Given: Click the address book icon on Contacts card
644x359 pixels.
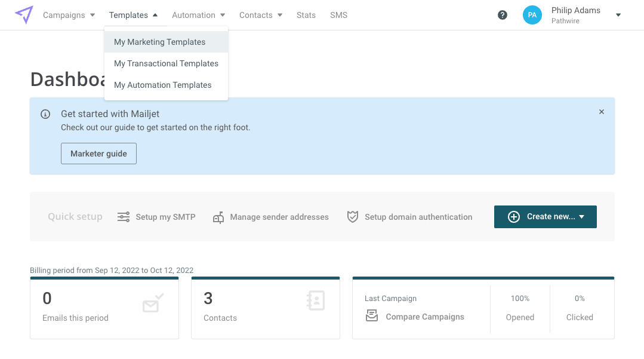Looking at the screenshot, I should [315, 300].
